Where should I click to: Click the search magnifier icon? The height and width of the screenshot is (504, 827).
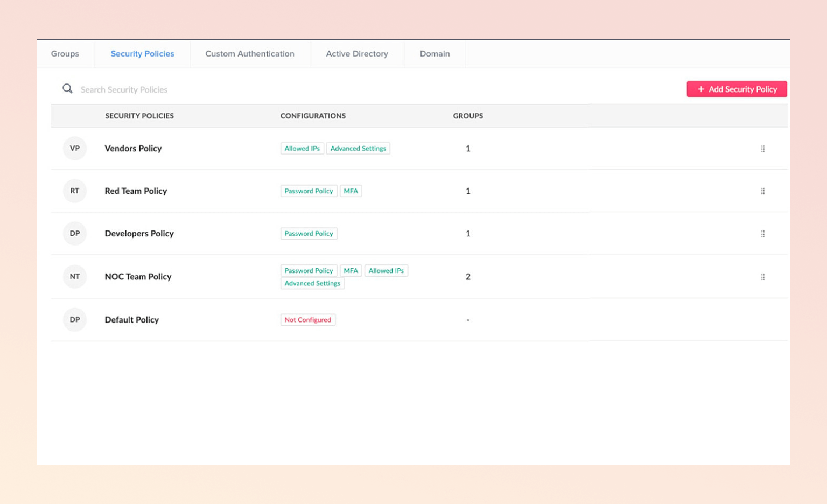click(67, 89)
